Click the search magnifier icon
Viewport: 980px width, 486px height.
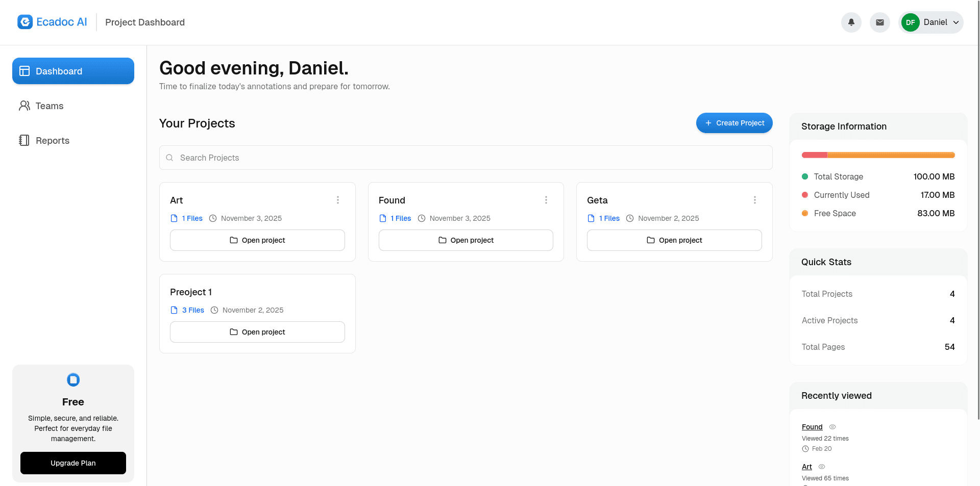pyautogui.click(x=170, y=158)
